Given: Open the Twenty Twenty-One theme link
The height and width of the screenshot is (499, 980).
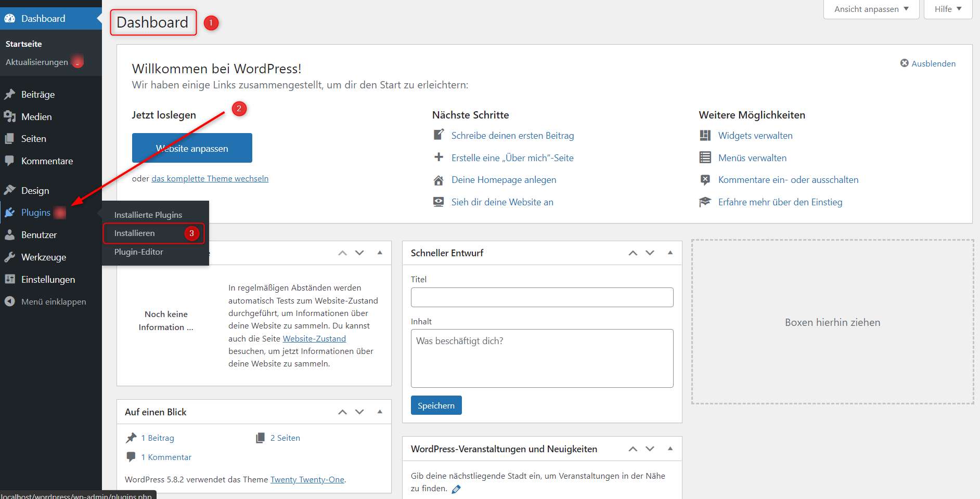Looking at the screenshot, I should click(307, 480).
